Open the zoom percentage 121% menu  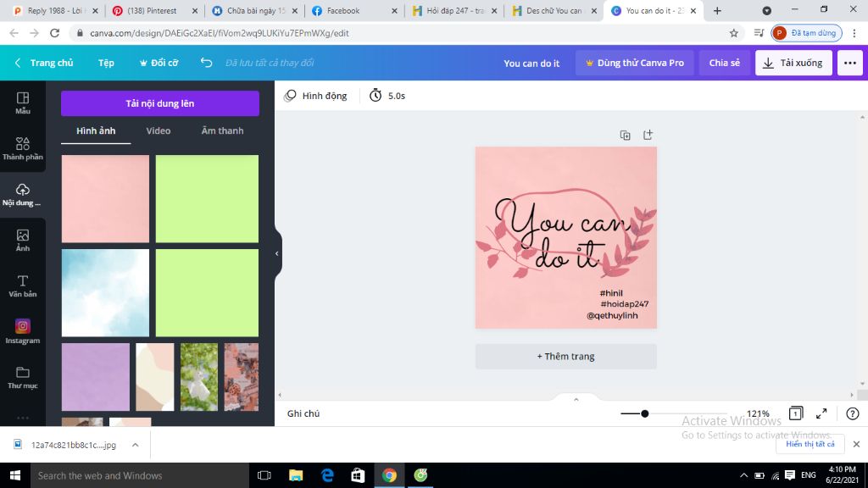pos(758,413)
